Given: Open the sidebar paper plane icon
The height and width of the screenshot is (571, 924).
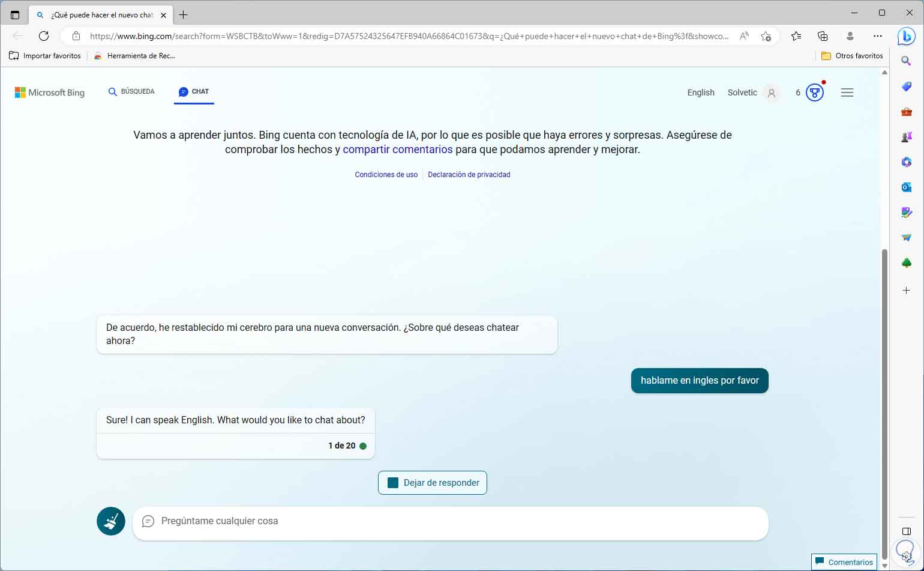Looking at the screenshot, I should 907,238.
